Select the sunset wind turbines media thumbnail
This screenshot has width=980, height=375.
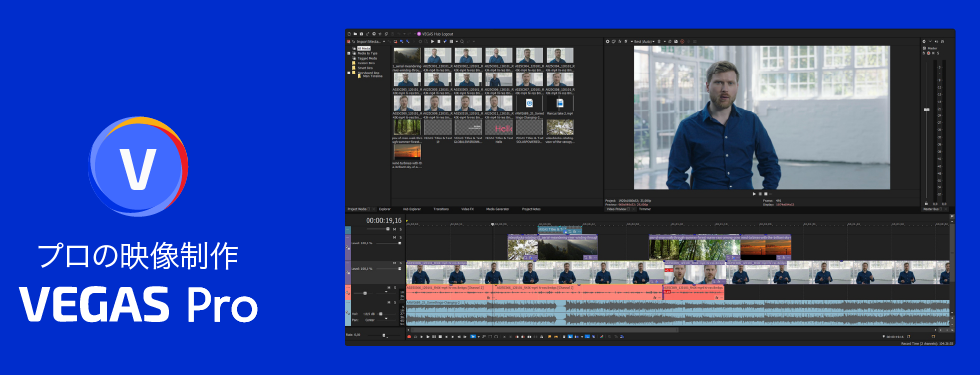tap(407, 151)
